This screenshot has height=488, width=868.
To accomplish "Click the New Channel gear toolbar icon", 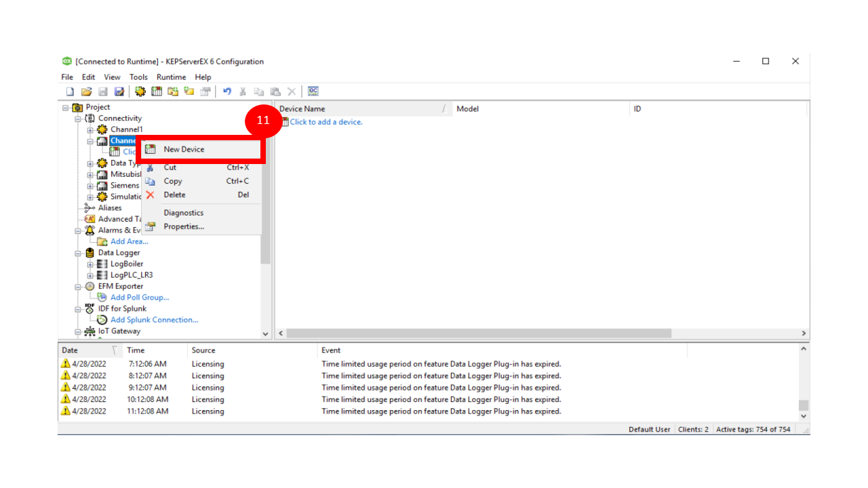I will [x=140, y=91].
